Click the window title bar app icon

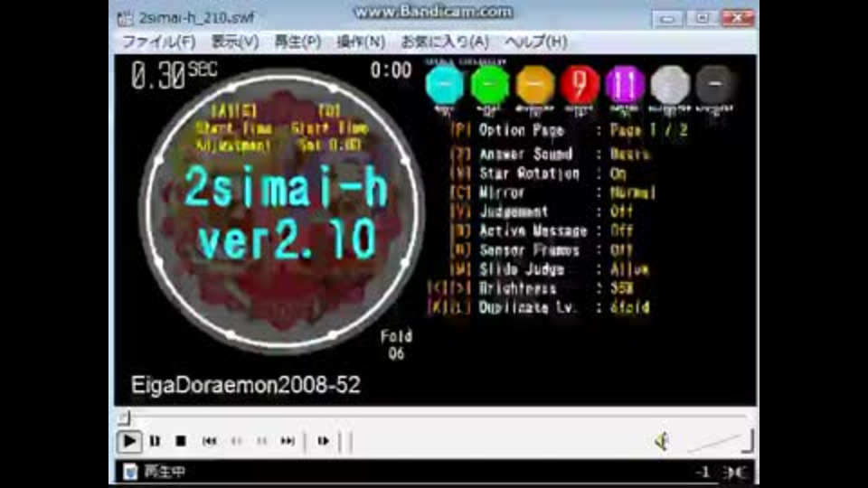[126, 18]
